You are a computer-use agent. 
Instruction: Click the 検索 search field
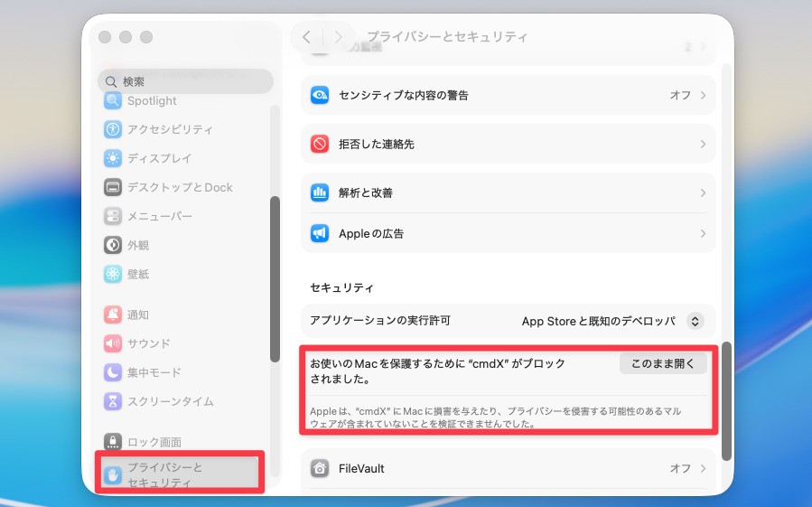point(185,81)
